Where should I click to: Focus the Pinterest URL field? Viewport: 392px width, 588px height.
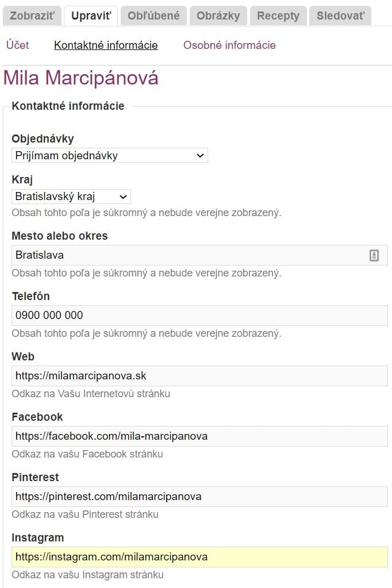click(199, 497)
